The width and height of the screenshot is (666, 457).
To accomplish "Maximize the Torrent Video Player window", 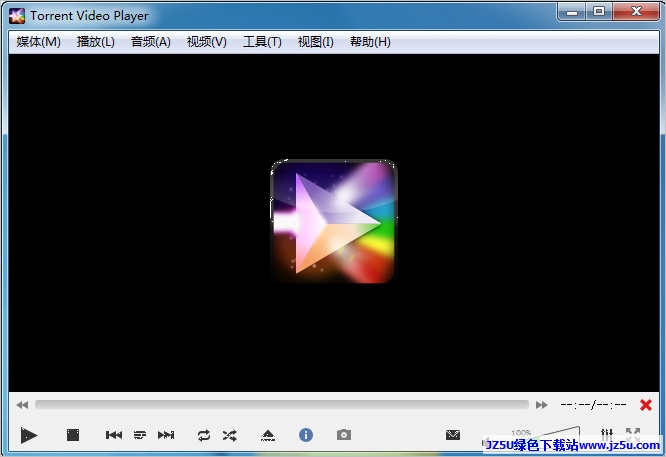I will (599, 11).
